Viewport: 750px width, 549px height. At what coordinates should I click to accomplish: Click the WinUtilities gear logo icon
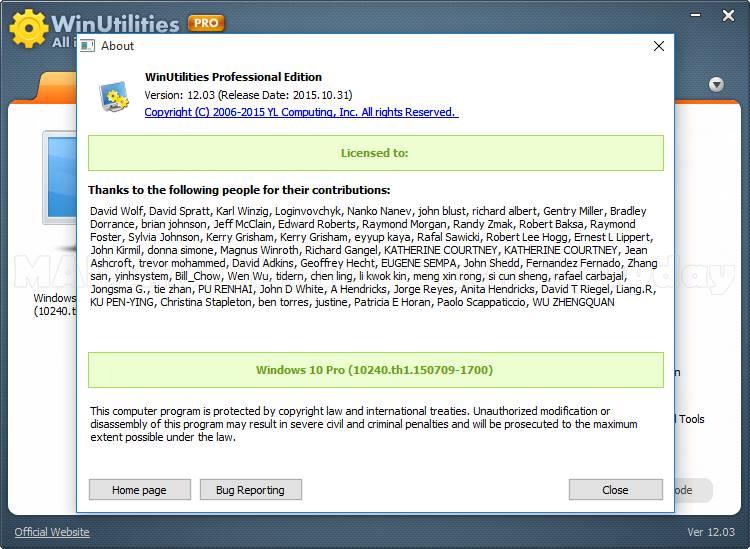(x=29, y=29)
